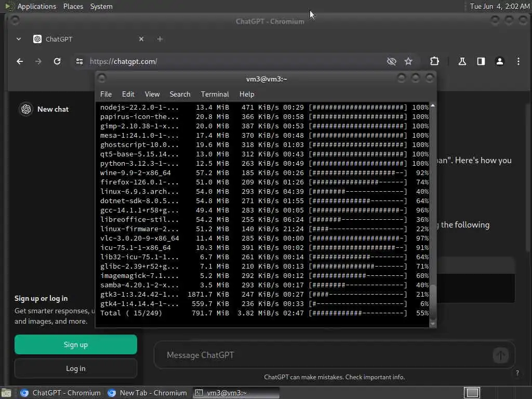
Task: Go forward in Chromium
Action: [x=38, y=61]
